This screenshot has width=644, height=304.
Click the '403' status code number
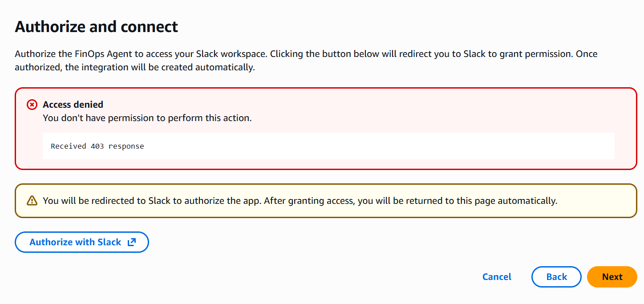click(x=97, y=146)
